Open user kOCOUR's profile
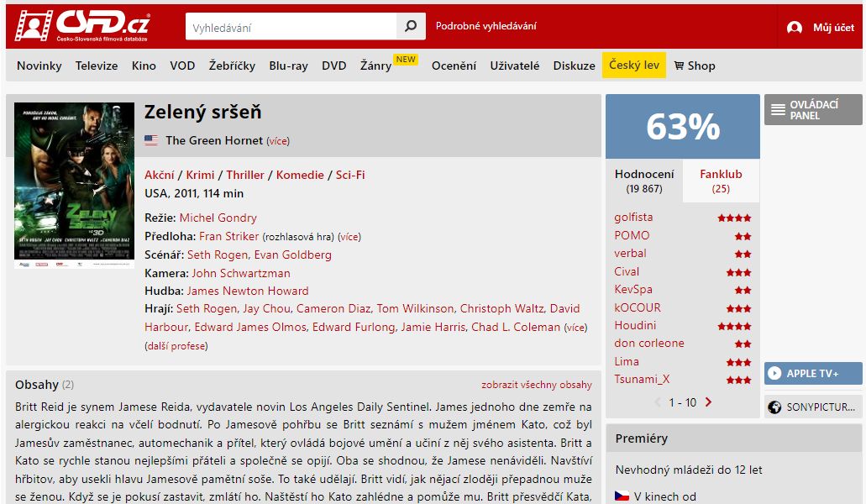 638,307
